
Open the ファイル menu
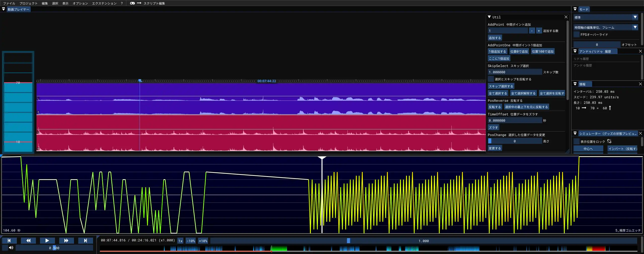[x=9, y=3]
